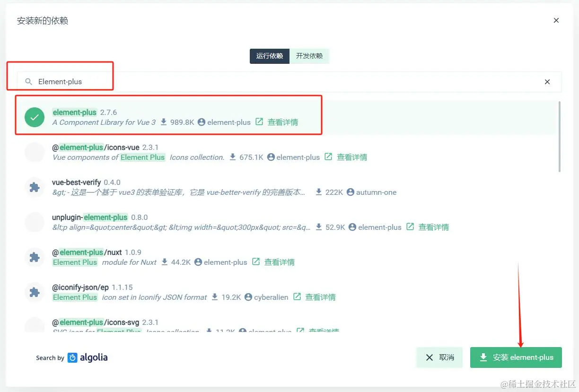Click external-link icon in icons-vue row
Viewport: 579px width, 392px height.
click(x=328, y=157)
